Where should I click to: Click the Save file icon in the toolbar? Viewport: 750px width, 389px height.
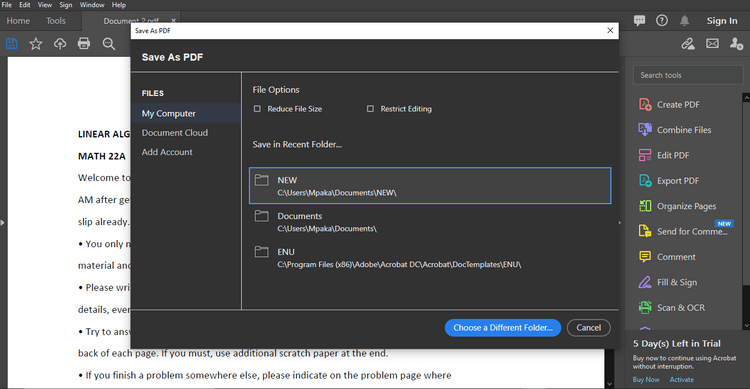point(11,44)
